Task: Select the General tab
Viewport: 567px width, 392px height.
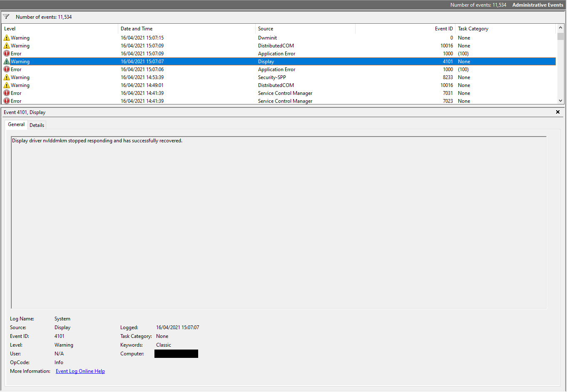Action: [x=16, y=124]
